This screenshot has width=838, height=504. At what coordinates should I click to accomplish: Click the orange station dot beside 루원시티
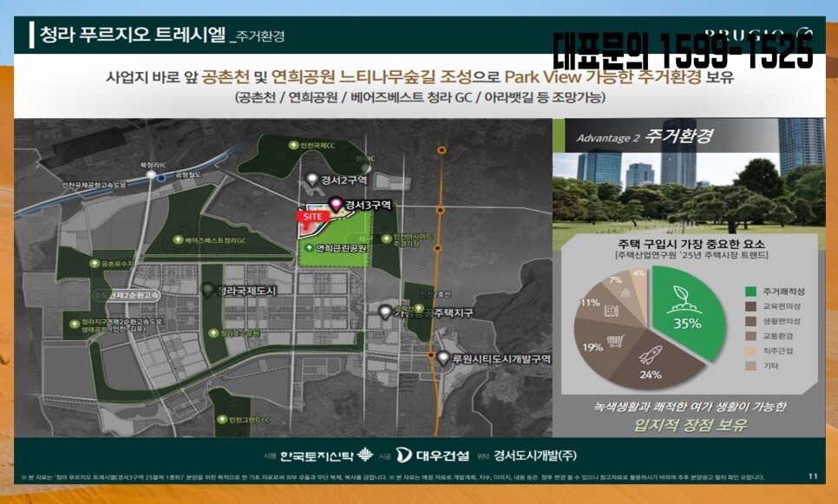click(x=431, y=355)
